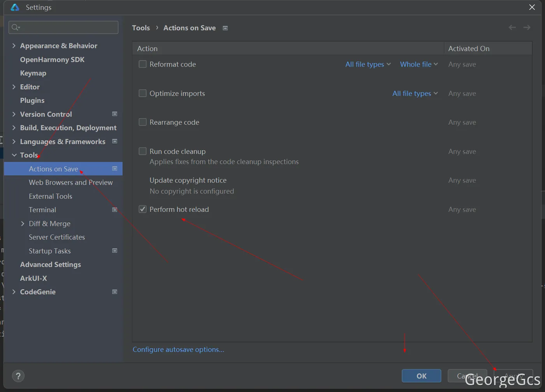The height and width of the screenshot is (392, 545).
Task: Expand the Appearance & Behavior section
Action: 14,46
